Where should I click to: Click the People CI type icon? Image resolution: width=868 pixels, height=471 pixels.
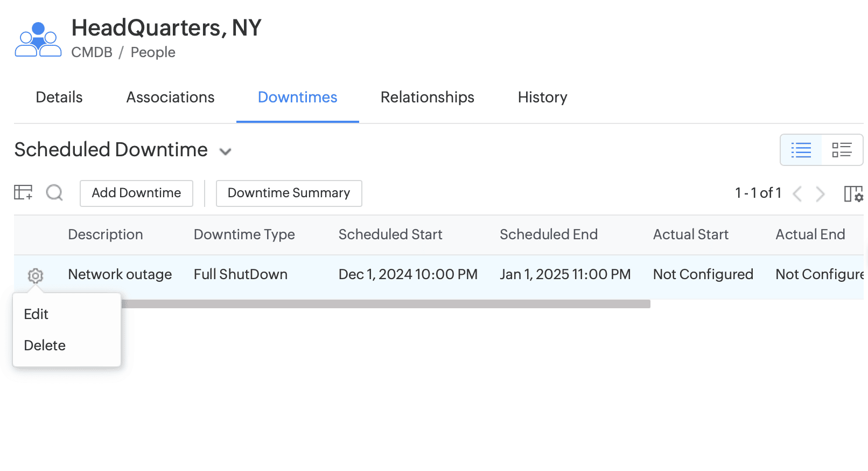tap(38, 39)
